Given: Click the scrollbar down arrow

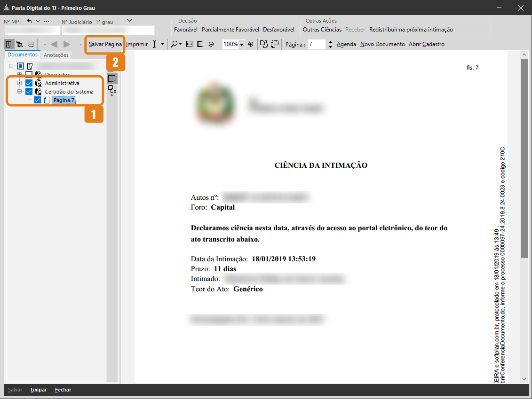Looking at the screenshot, I should [524, 379].
